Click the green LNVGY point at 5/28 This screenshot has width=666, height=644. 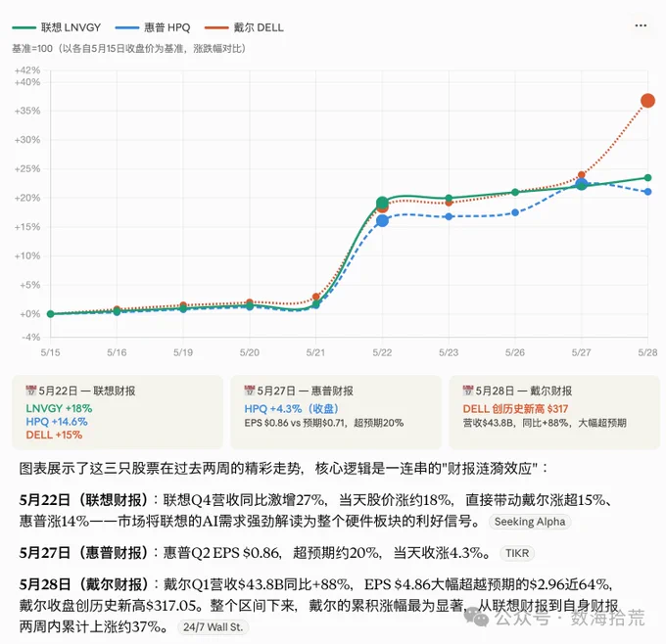click(x=647, y=177)
